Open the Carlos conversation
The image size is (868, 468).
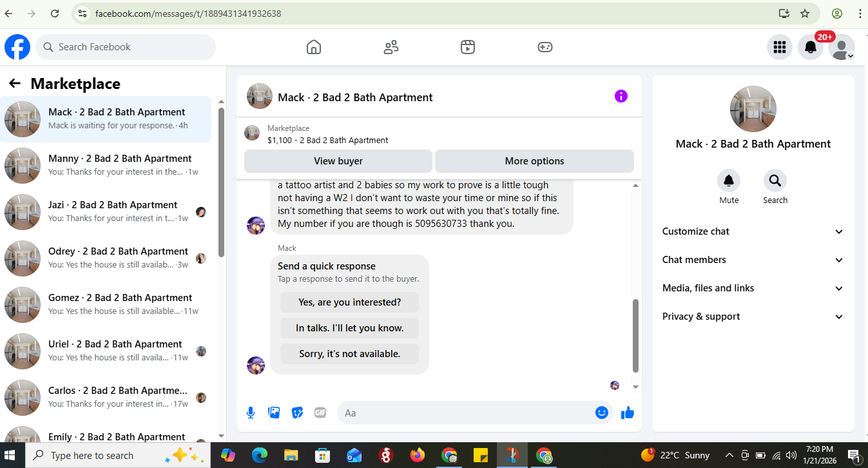click(x=106, y=397)
